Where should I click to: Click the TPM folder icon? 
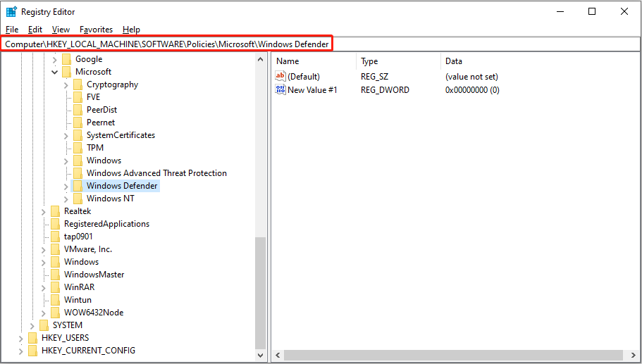point(78,148)
